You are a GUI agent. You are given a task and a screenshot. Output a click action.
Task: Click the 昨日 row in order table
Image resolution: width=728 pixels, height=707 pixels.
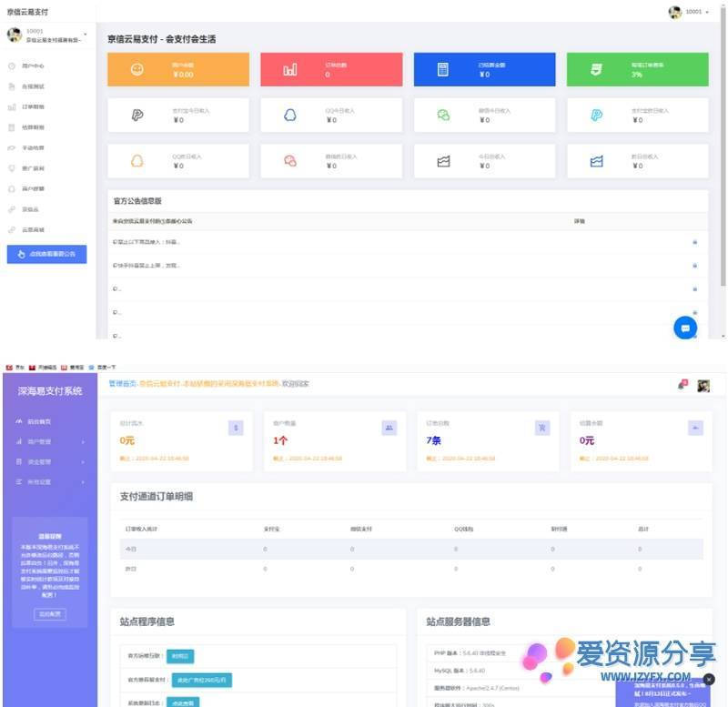pos(411,569)
